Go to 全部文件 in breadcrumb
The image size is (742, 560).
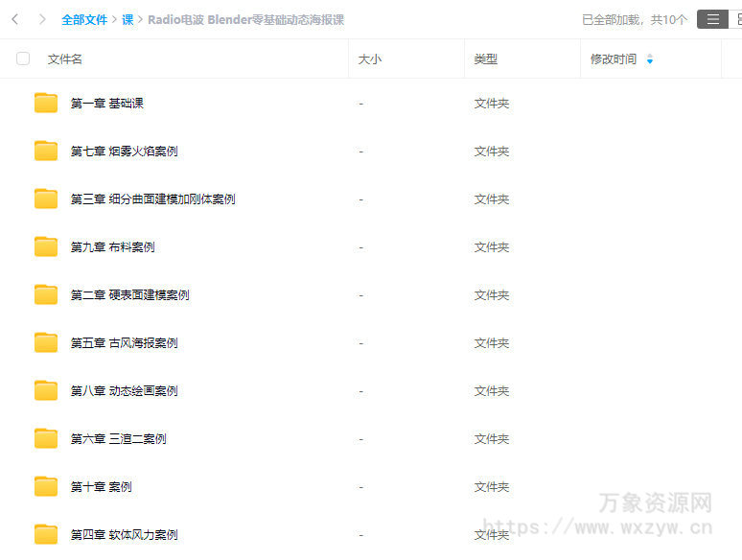84,19
